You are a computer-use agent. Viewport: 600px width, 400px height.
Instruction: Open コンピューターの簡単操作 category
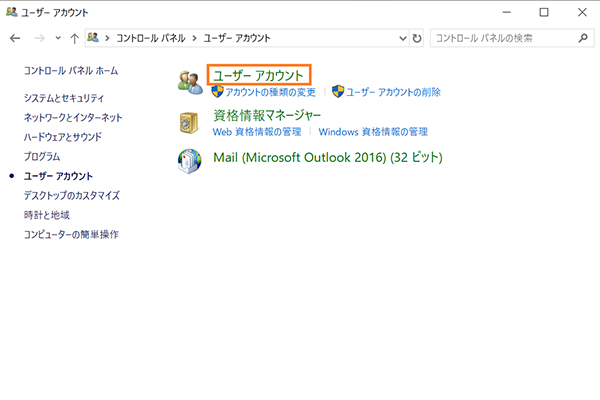71,234
